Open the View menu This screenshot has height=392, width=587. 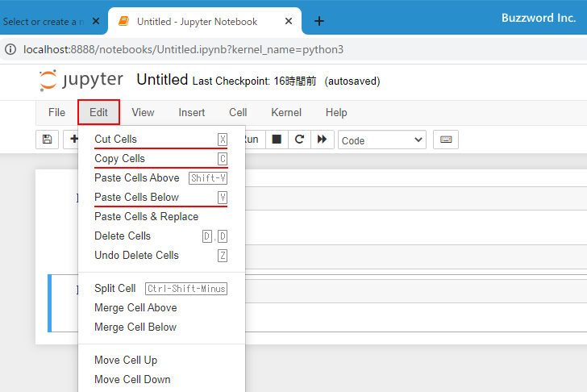(x=143, y=112)
